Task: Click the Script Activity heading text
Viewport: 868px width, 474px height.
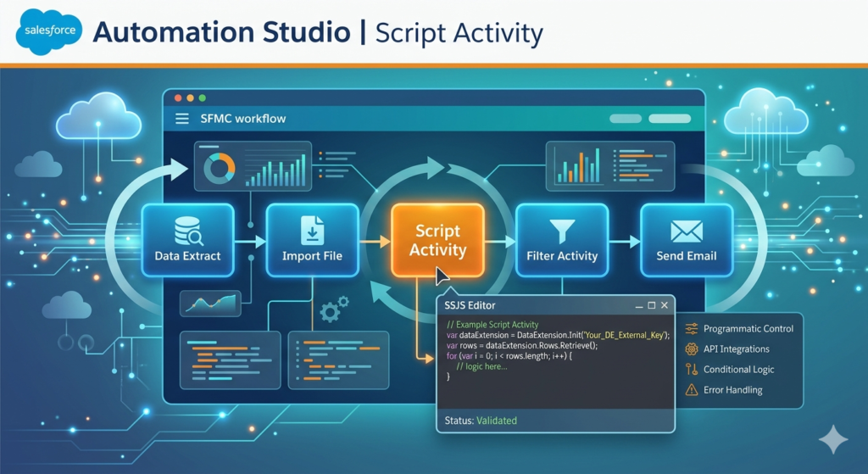Action: (459, 33)
